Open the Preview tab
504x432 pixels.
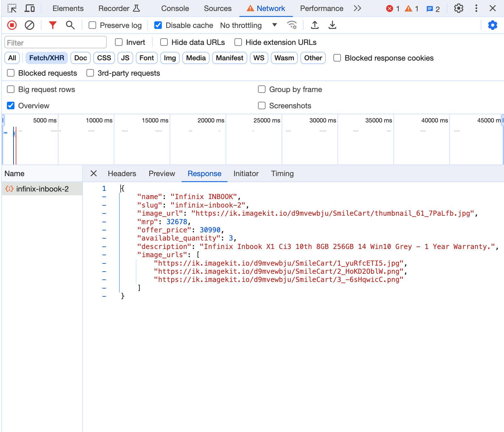click(162, 174)
